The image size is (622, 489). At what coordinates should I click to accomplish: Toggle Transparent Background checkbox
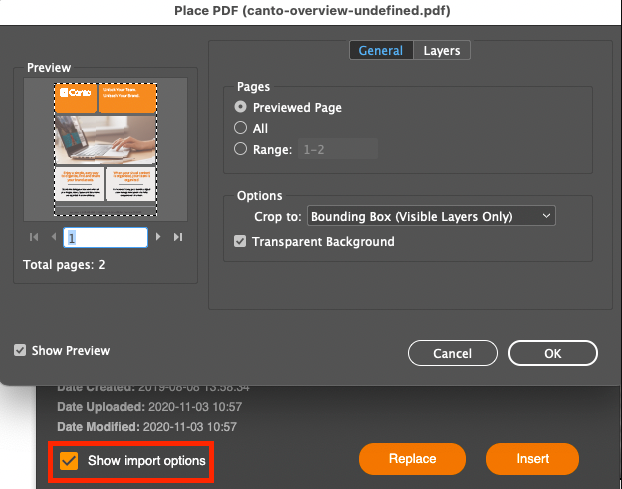(x=240, y=241)
